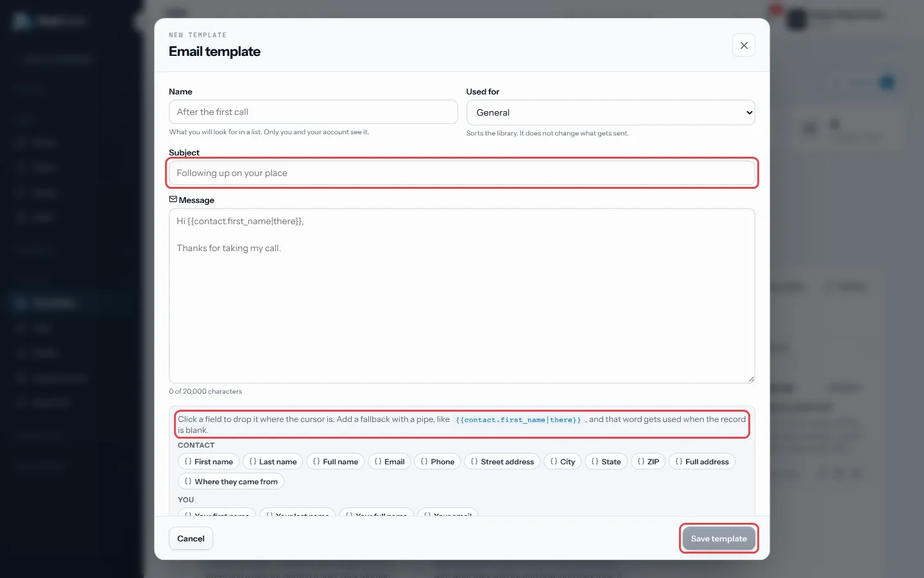Click inside the Message text area
Viewport: 924px width, 578px height.
pos(462,295)
